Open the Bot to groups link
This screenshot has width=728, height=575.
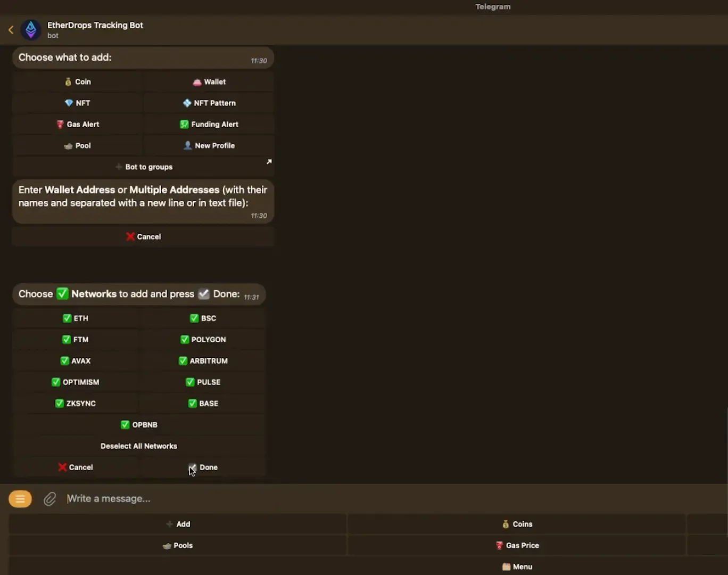point(143,167)
